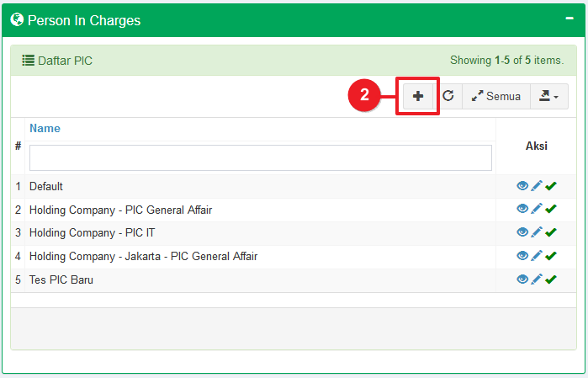The height and width of the screenshot is (378, 588).
Task: Refresh the Daftar PIC grid
Action: (448, 96)
